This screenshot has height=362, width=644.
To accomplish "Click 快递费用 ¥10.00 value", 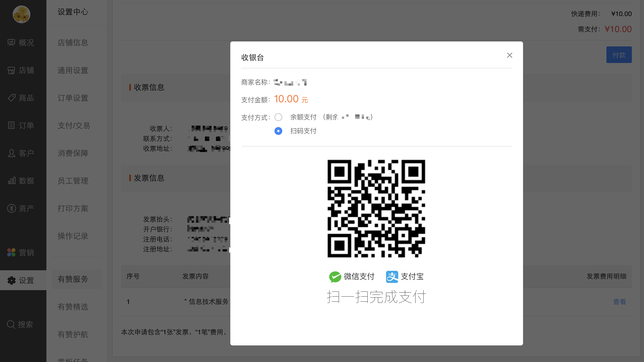I will point(621,14).
